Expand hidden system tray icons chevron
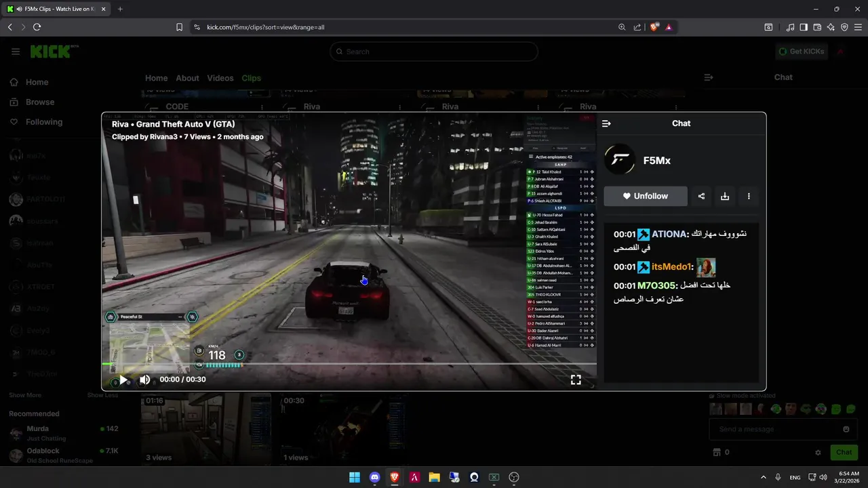This screenshot has width=868, height=488. tap(763, 477)
